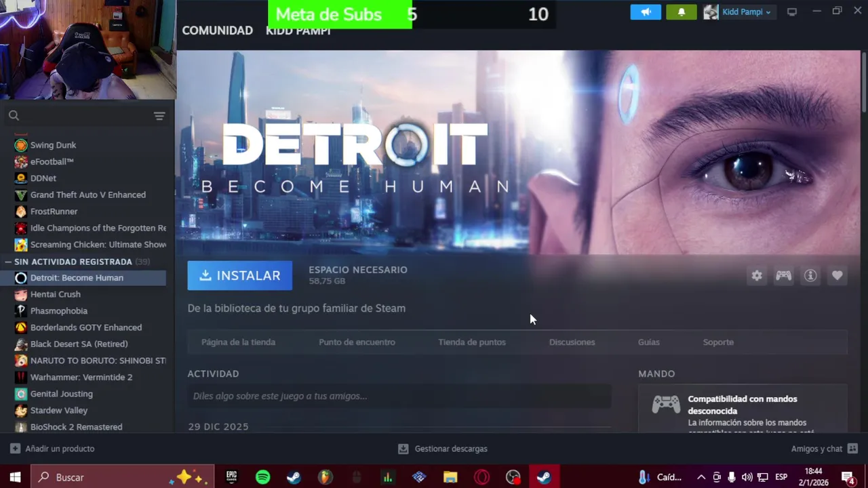The image size is (868, 488).
Task: Click the Phasmophobia game icon
Action: (x=21, y=311)
